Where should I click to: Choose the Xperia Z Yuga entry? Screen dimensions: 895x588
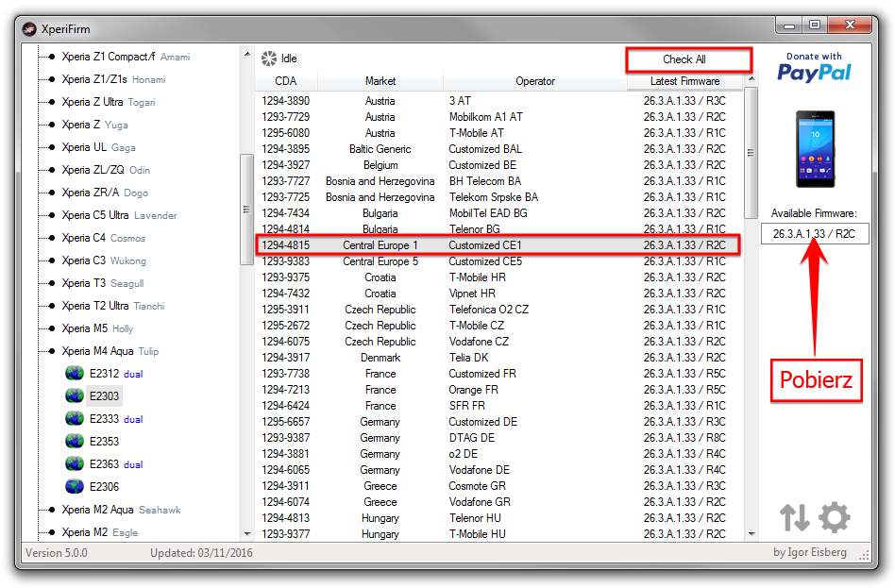94,125
